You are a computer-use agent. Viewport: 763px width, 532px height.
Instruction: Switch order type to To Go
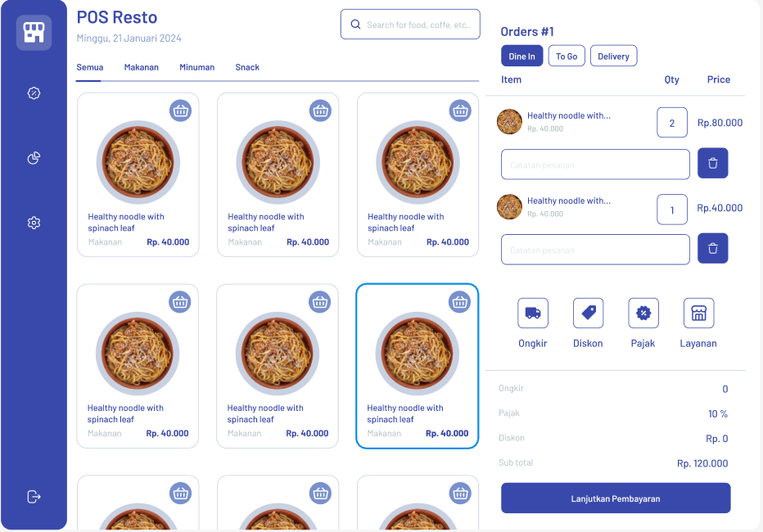(567, 56)
